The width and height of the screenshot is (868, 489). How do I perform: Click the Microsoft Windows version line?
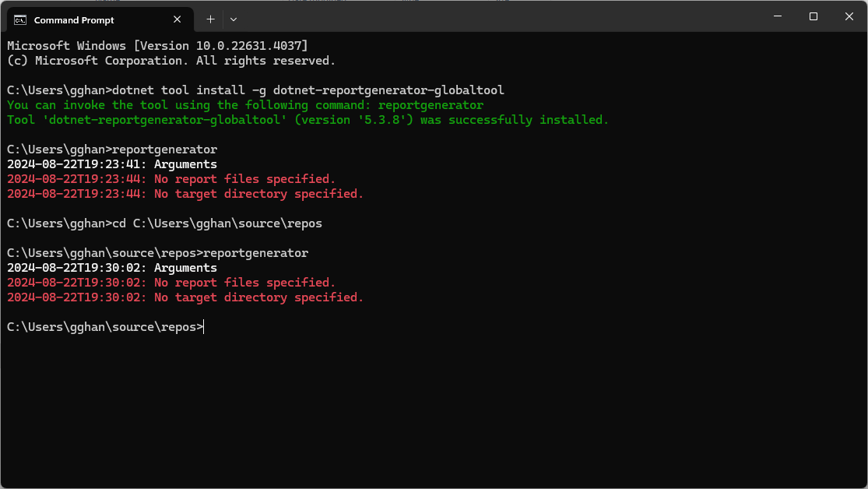tap(157, 46)
